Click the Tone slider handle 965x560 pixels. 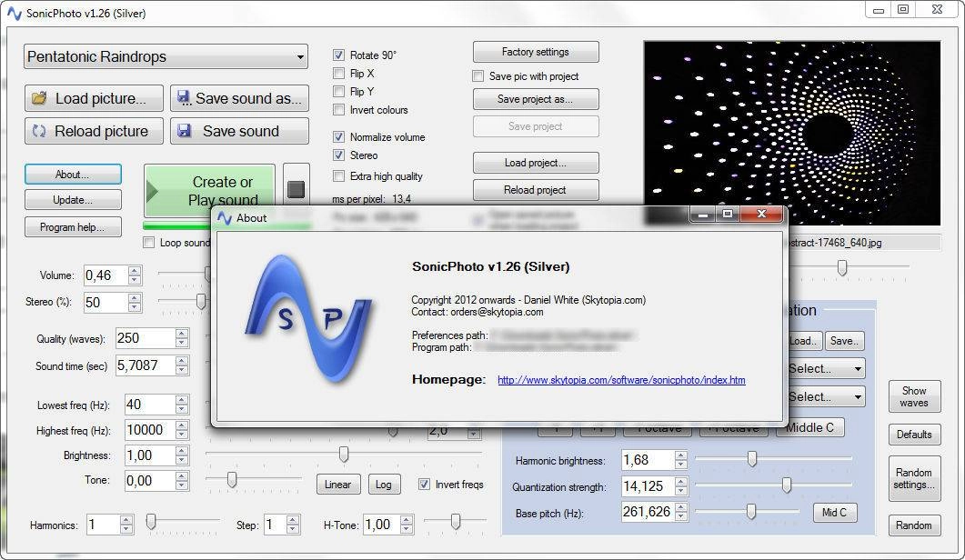point(232,479)
